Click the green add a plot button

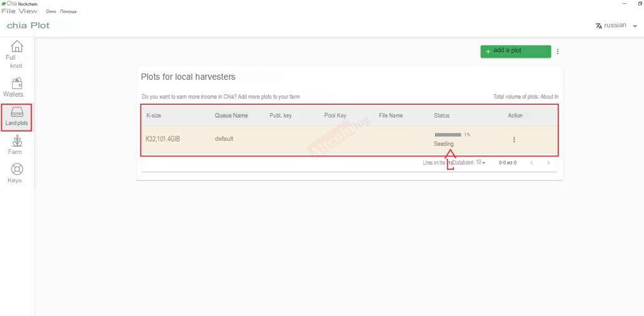[x=516, y=52]
